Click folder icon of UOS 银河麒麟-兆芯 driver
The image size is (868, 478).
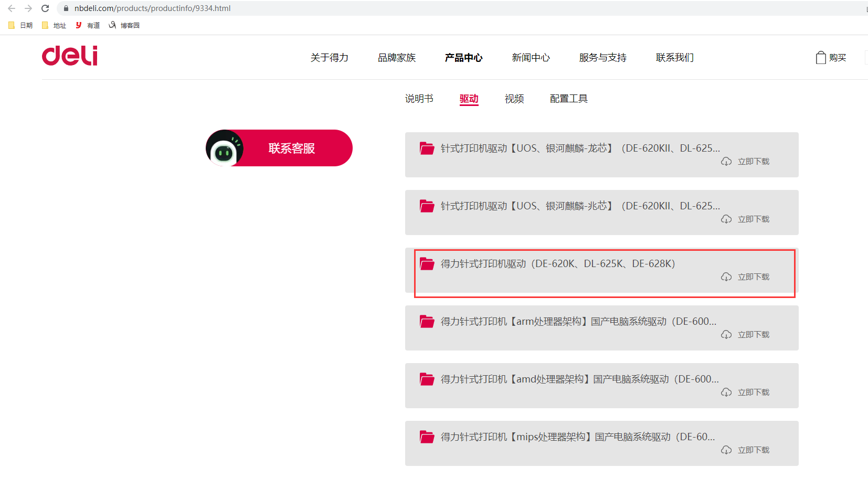click(x=427, y=206)
